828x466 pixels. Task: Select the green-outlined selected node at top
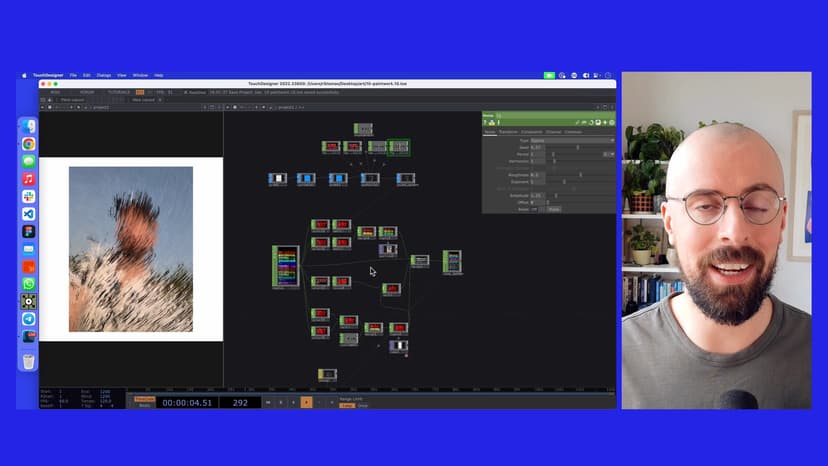coord(399,147)
